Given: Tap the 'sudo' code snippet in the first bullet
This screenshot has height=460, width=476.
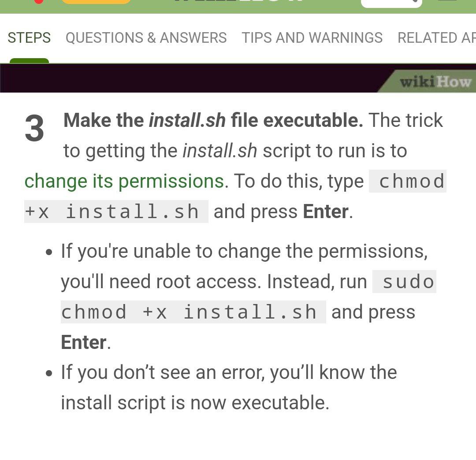Looking at the screenshot, I should (x=404, y=282).
